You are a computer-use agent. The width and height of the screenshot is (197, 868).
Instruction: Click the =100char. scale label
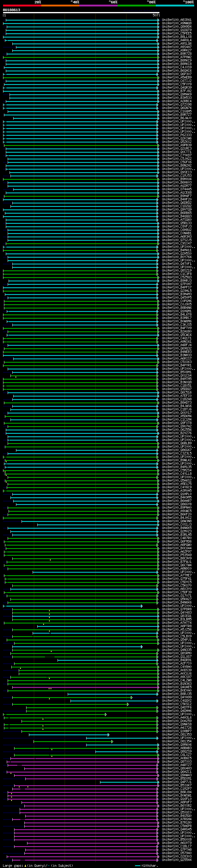[149, 866]
